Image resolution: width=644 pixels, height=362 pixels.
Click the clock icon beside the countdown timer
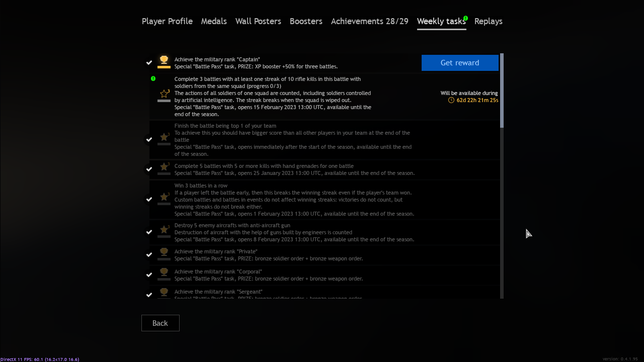click(451, 101)
